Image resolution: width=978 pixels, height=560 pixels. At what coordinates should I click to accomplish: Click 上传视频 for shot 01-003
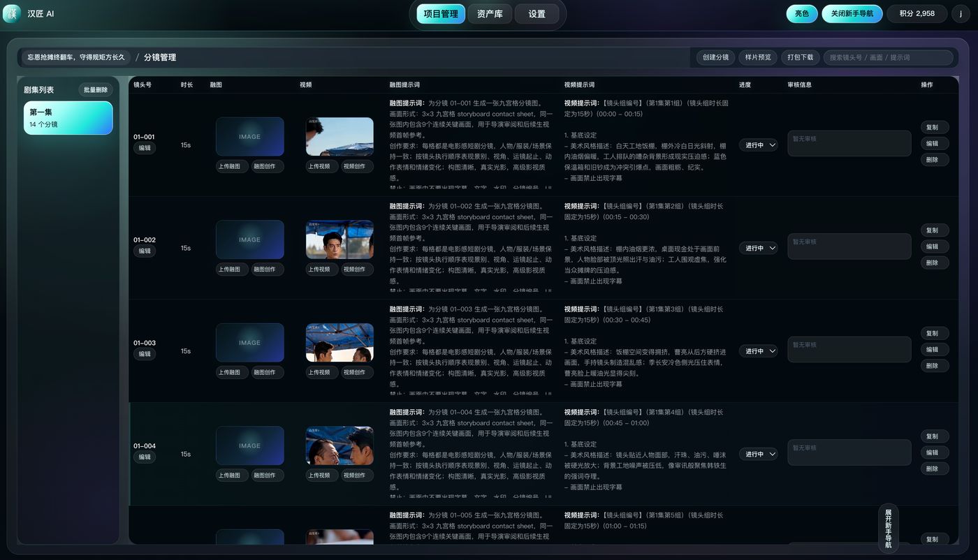(322, 372)
